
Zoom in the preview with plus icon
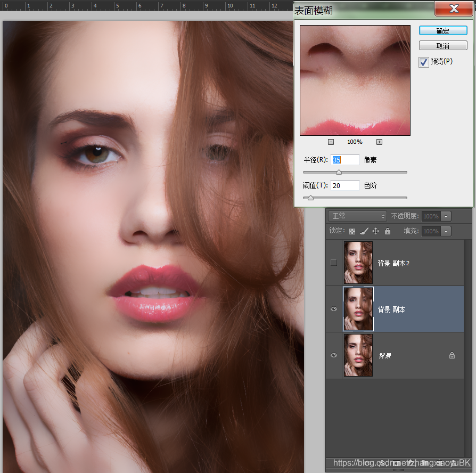pos(379,142)
